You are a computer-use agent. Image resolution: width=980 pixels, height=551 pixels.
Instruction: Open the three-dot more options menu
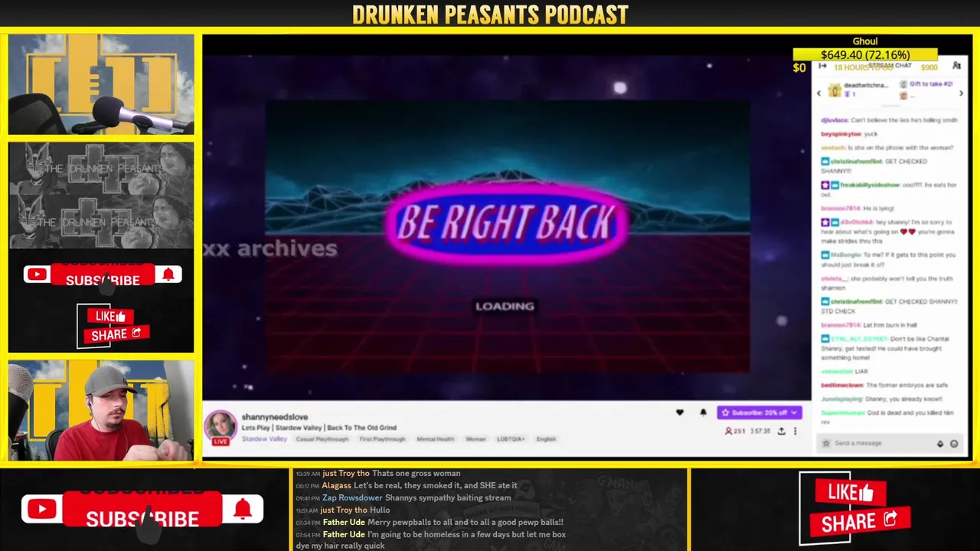coord(795,431)
